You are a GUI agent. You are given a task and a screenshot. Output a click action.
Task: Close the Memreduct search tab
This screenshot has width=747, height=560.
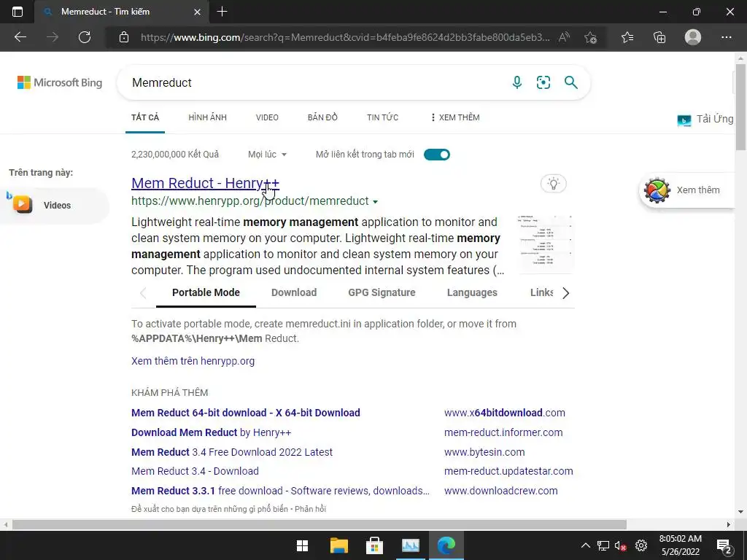(x=197, y=12)
